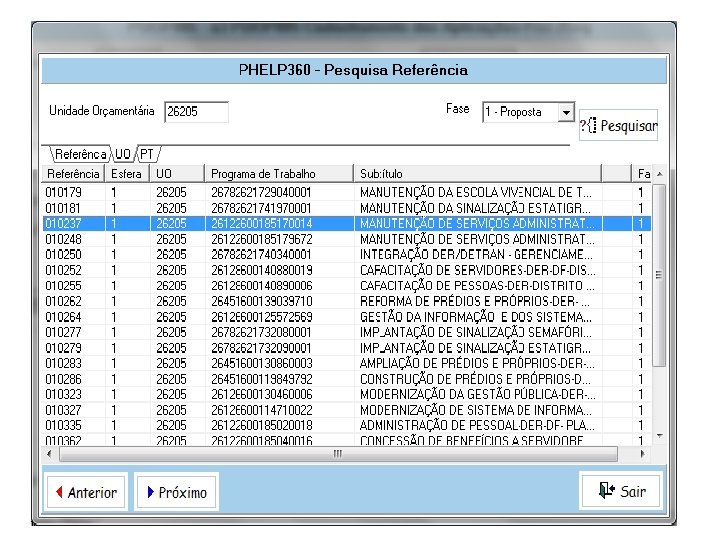Switch to the PT tab
Image resolution: width=720 pixels, height=540 pixels.
pos(146,154)
